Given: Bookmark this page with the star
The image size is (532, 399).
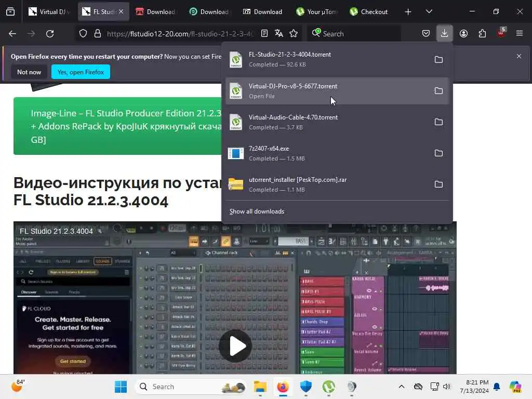Looking at the screenshot, I should [294, 34].
